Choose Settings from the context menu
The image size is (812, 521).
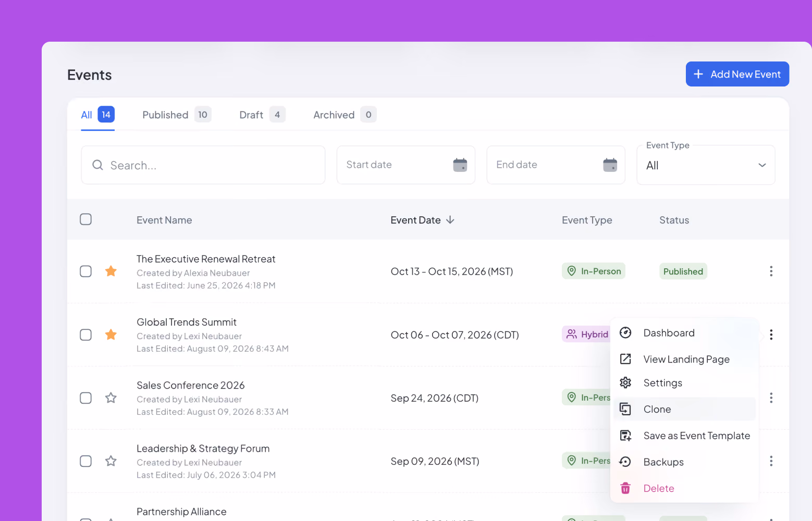point(685,383)
